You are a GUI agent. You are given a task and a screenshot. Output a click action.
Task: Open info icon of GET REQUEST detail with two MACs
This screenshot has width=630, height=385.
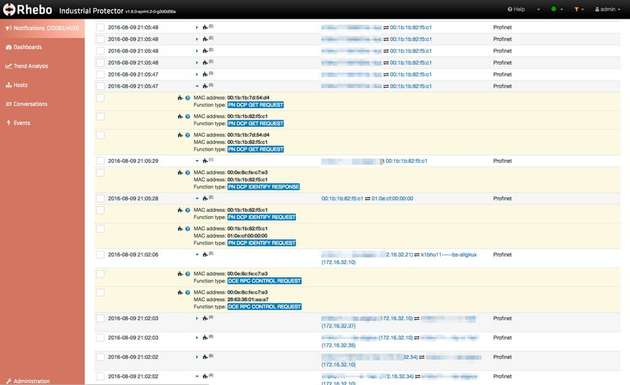(x=187, y=135)
